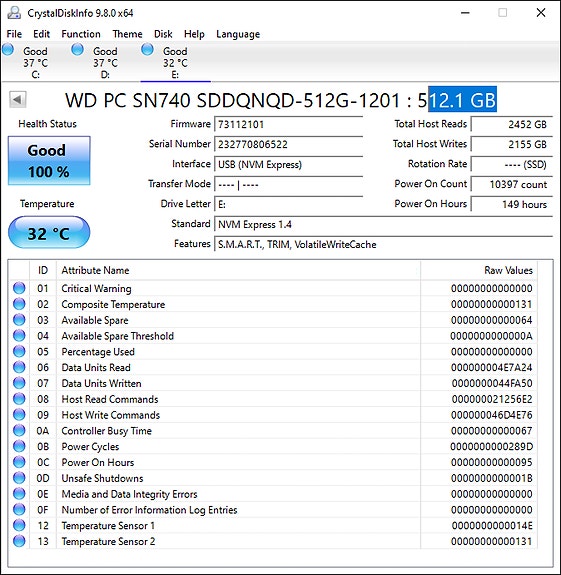This screenshot has width=561, height=575.
Task: Click the previous disk arrow button
Action: [x=18, y=99]
